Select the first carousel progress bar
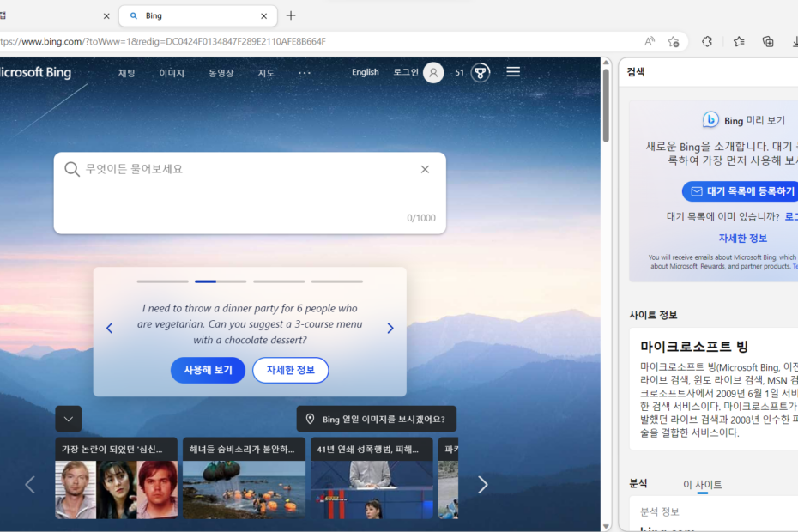The height and width of the screenshot is (532, 798). pos(162,281)
